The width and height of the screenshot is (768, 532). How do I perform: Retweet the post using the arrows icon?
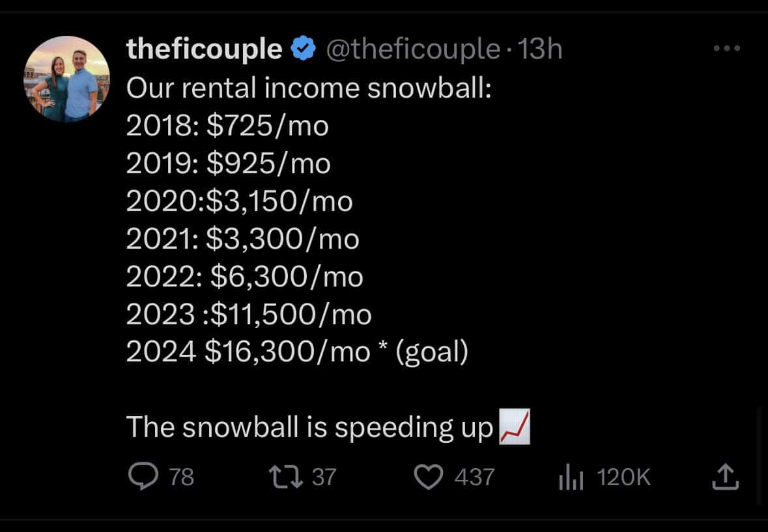[x=287, y=477]
